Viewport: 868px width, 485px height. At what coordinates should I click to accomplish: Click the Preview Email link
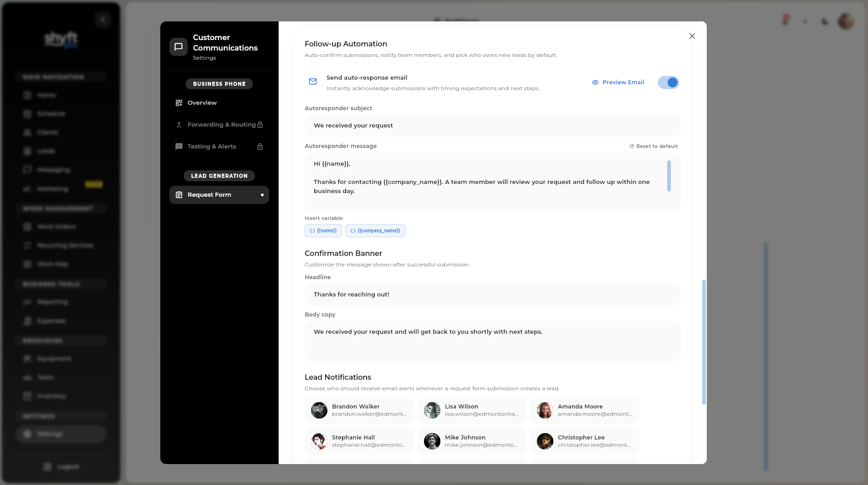pyautogui.click(x=623, y=82)
